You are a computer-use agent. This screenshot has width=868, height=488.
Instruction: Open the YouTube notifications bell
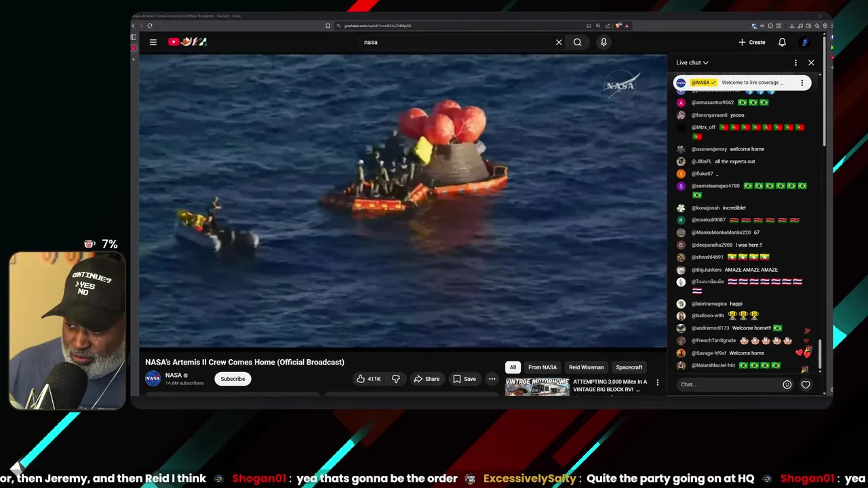coord(782,42)
